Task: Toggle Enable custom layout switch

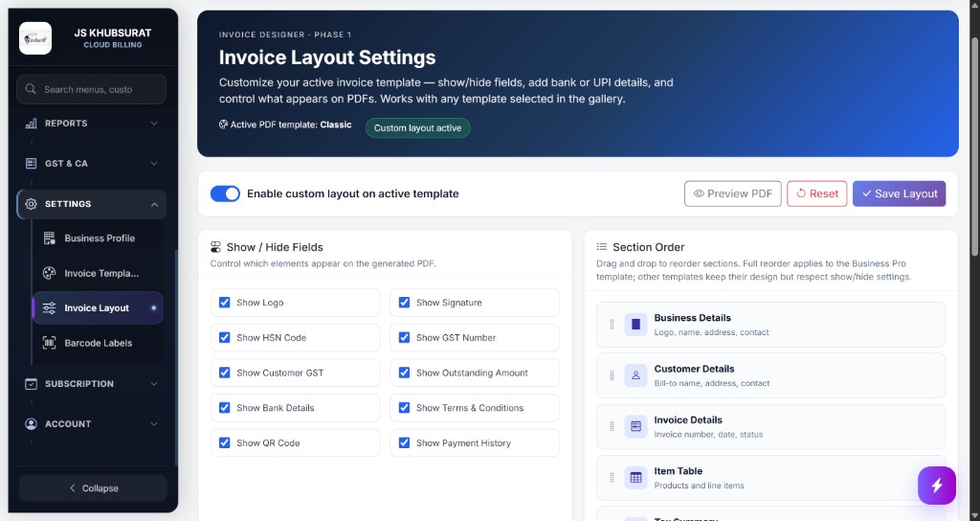Action: pyautogui.click(x=225, y=193)
